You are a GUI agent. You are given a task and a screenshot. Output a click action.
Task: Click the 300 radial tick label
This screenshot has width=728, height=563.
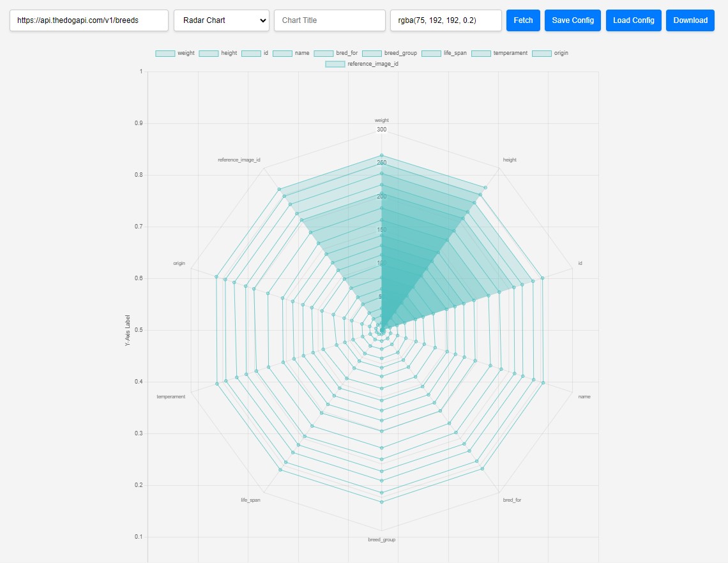pyautogui.click(x=382, y=130)
